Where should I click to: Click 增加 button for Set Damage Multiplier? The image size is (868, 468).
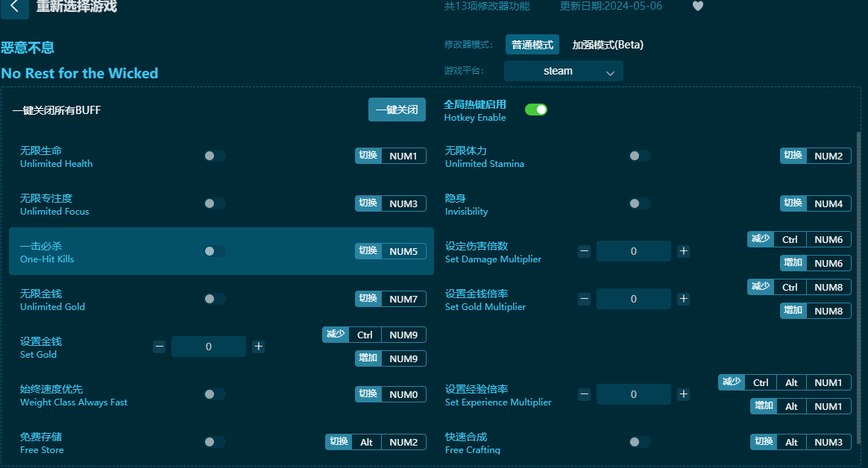tap(793, 263)
